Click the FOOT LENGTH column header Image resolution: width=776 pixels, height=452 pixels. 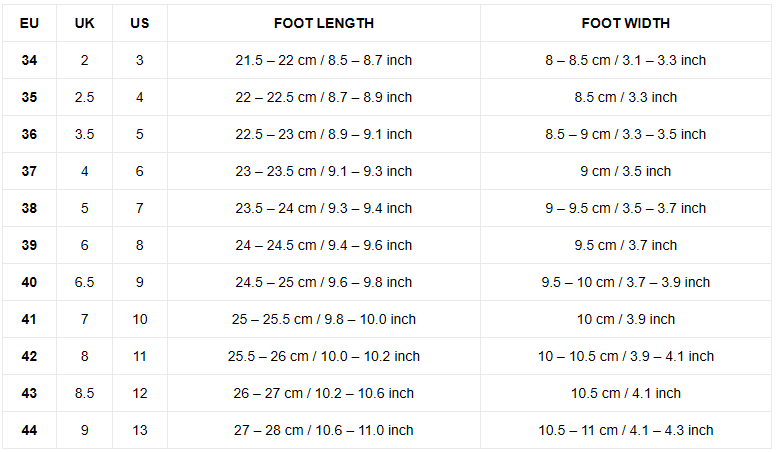click(324, 23)
